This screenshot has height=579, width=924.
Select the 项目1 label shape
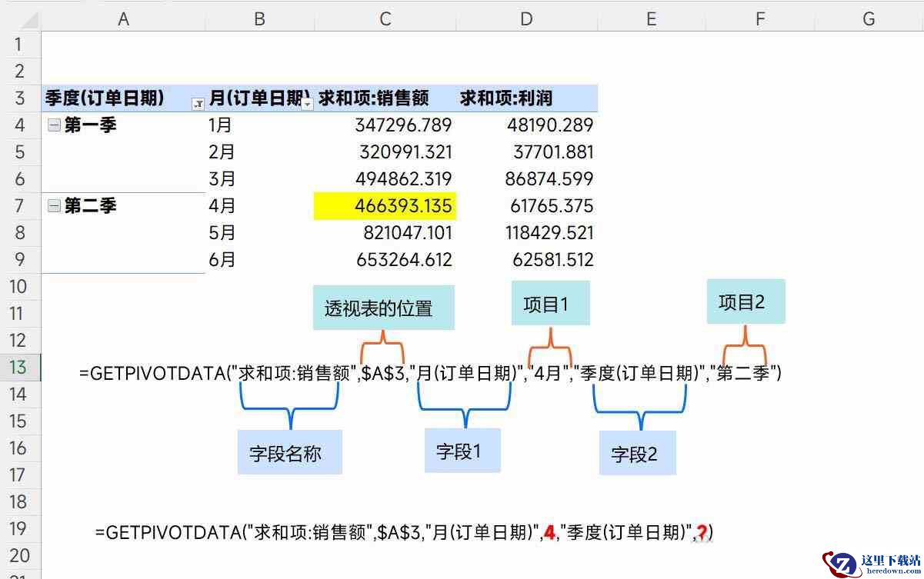point(550,303)
